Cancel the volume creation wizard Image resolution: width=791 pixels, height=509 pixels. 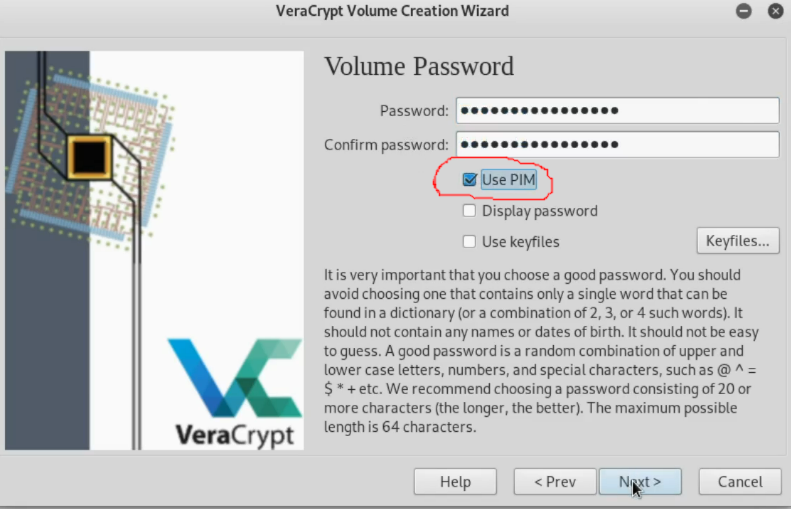[740, 482]
